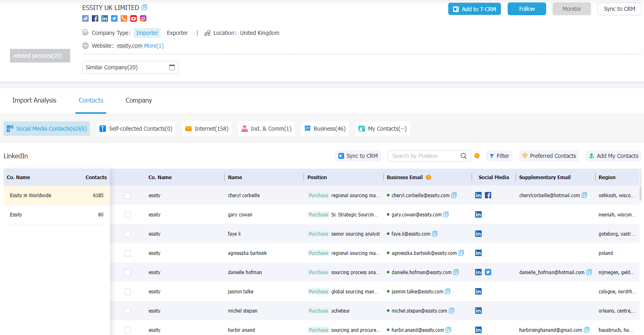This screenshot has width=644, height=335.
Task: Open the Ind. & Comm(1) tab
Action: coord(266,129)
